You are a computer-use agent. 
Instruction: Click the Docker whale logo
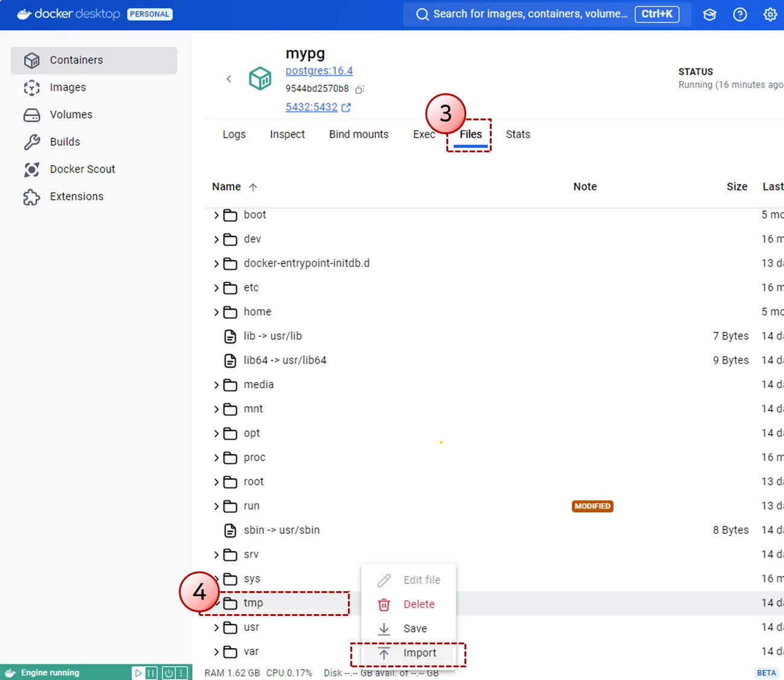pos(24,14)
